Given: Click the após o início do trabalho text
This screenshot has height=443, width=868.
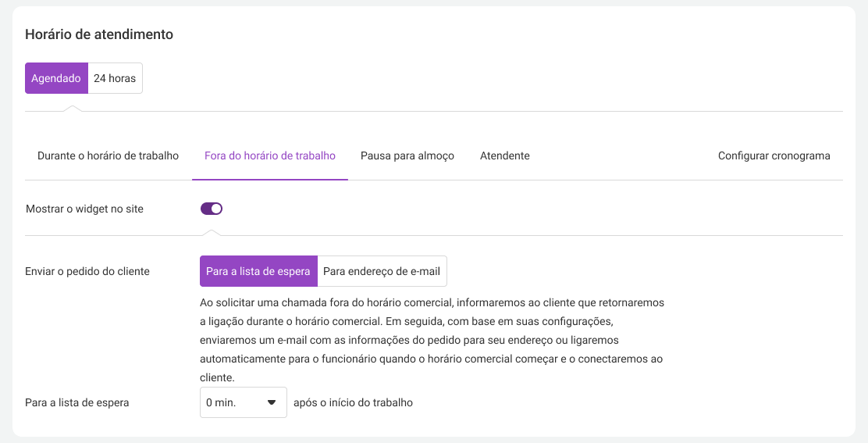Looking at the screenshot, I should pos(353,402).
